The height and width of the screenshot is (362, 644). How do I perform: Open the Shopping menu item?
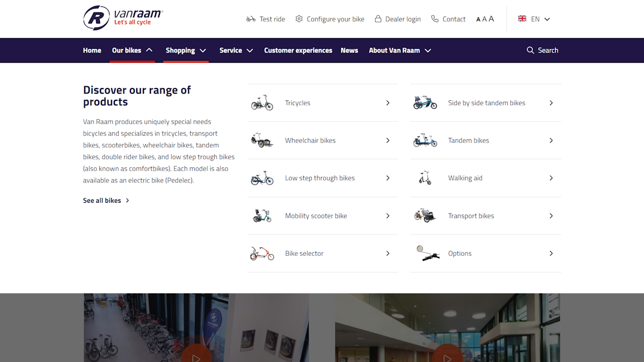(180, 50)
